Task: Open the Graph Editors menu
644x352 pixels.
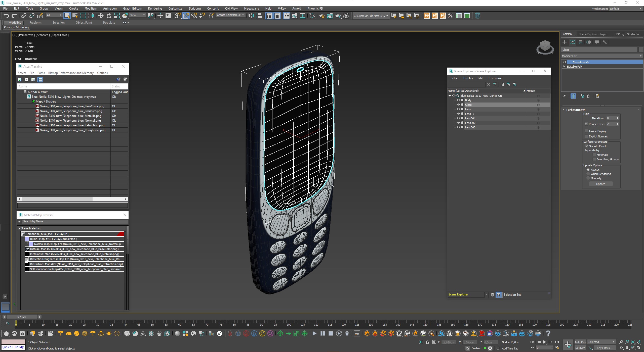Action: (x=132, y=8)
